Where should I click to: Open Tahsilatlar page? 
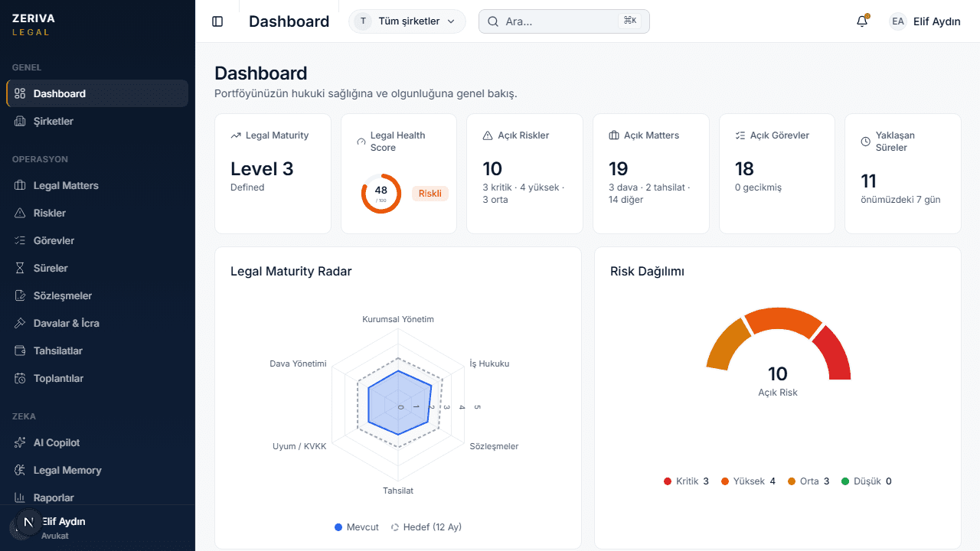coord(97,350)
